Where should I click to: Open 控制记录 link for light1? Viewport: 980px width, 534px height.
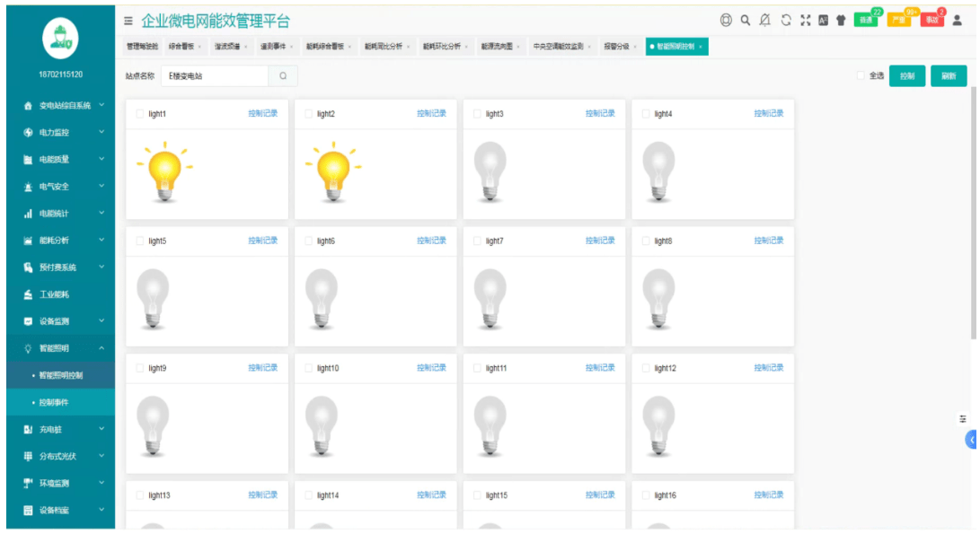(x=263, y=114)
